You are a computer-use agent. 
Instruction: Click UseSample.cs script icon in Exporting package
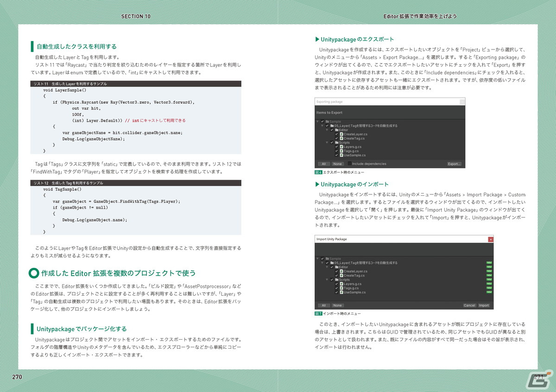tap(341, 155)
